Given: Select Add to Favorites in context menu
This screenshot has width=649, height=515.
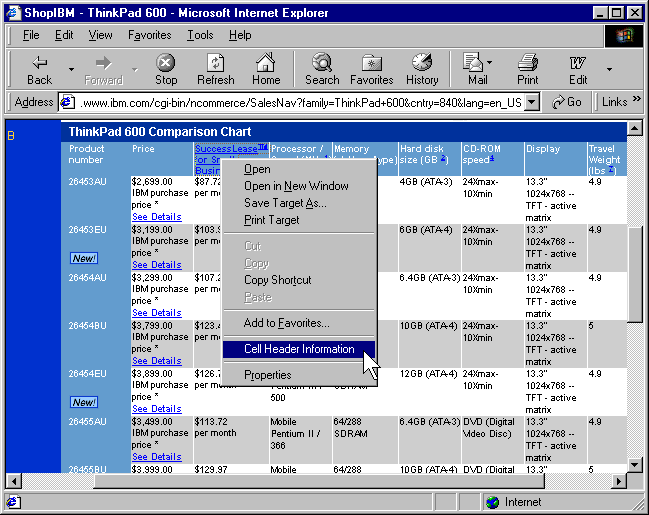Looking at the screenshot, I should click(x=286, y=323).
